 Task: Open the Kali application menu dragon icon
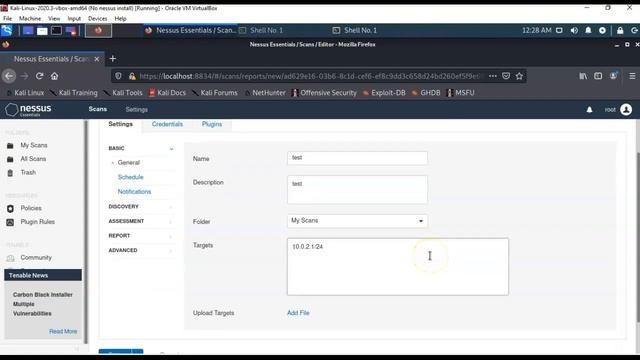click(x=7, y=30)
